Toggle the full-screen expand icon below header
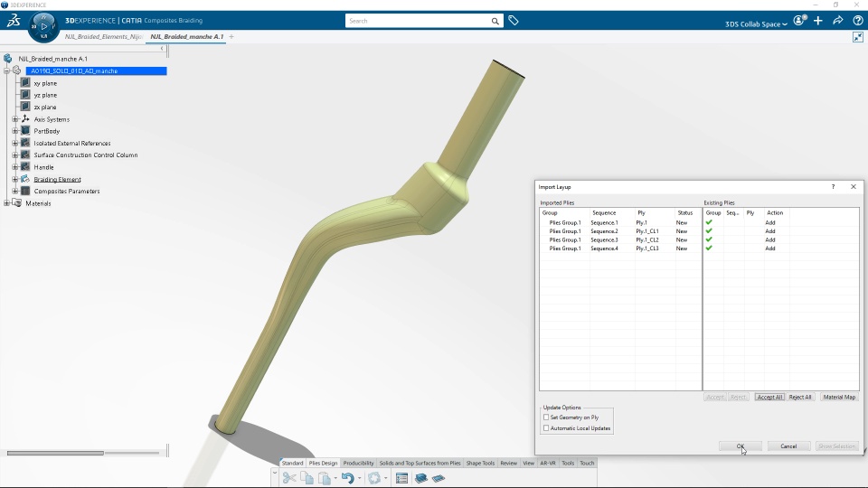868x488 pixels. (x=857, y=37)
